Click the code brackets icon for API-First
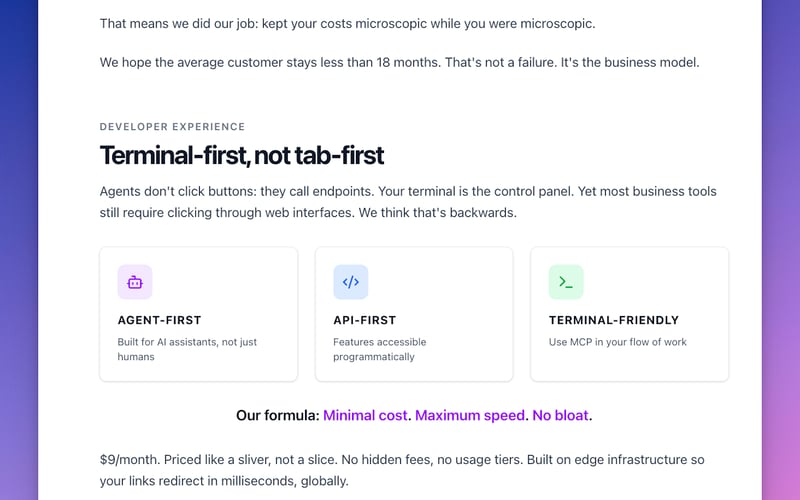Image resolution: width=800 pixels, height=500 pixels. click(x=351, y=282)
